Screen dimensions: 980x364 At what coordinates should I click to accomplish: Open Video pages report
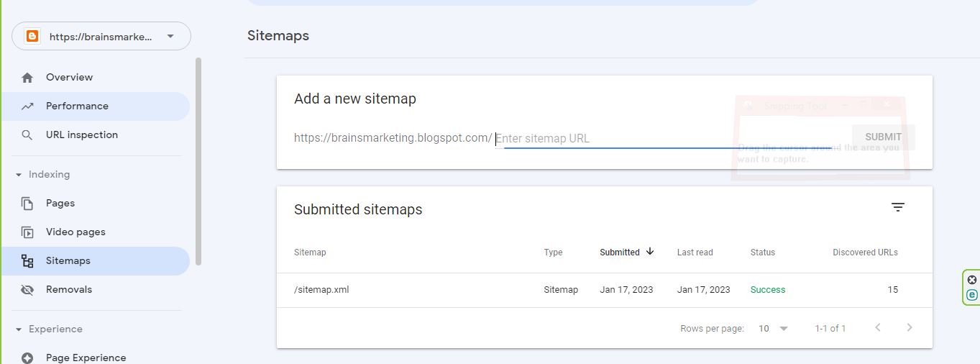click(x=95, y=232)
